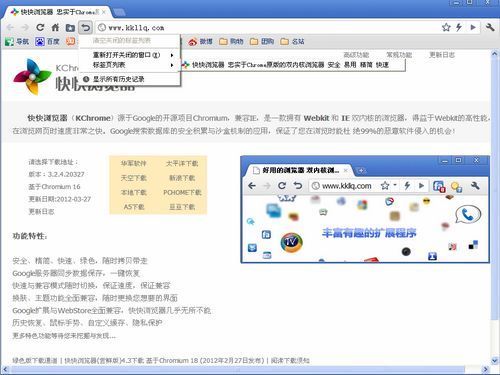
Task: Click the clock icon beside 显示所有历史记录
Action: coord(86,79)
